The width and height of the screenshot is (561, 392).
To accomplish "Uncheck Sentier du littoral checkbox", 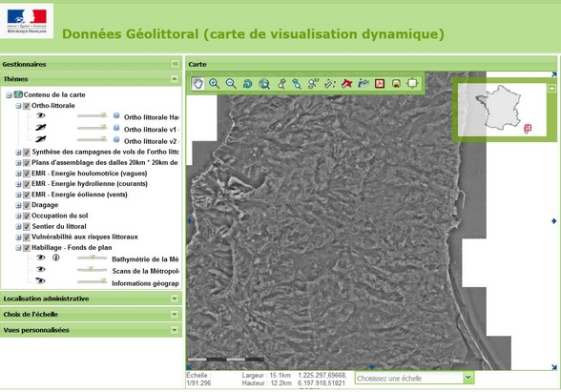I will tap(27, 227).
